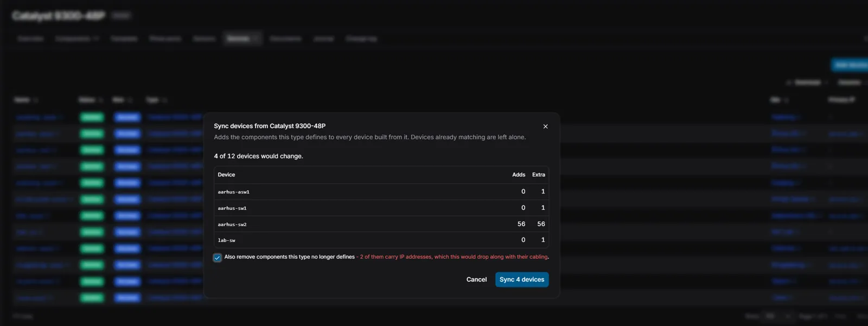
Task: Click the 'Sync devices from Catalyst 9300-48P' dialog title
Action: (x=270, y=126)
